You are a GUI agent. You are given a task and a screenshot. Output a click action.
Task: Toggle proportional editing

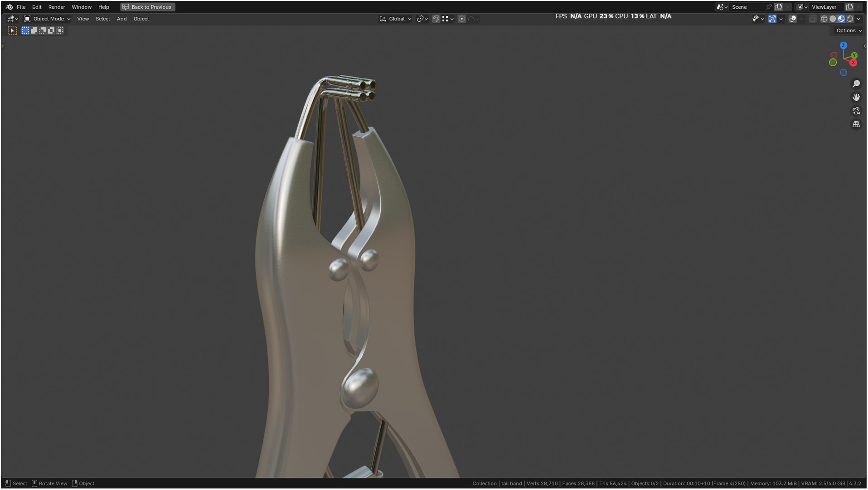(x=461, y=19)
